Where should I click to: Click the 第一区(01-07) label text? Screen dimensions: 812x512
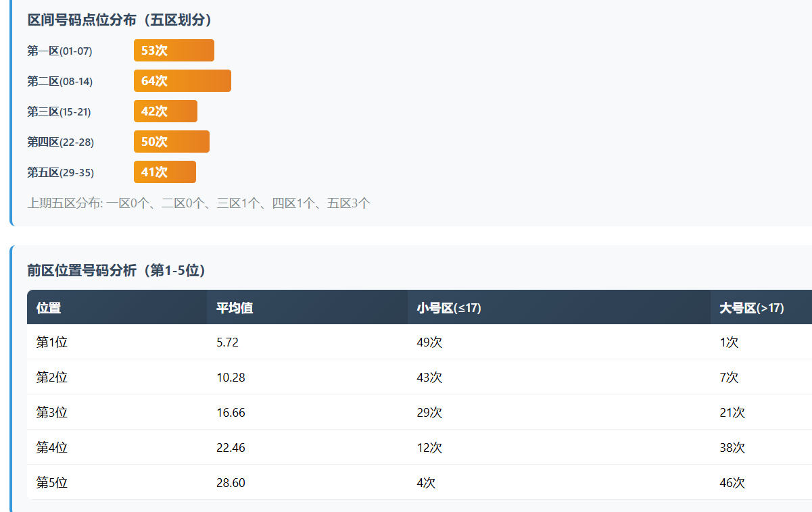click(59, 51)
